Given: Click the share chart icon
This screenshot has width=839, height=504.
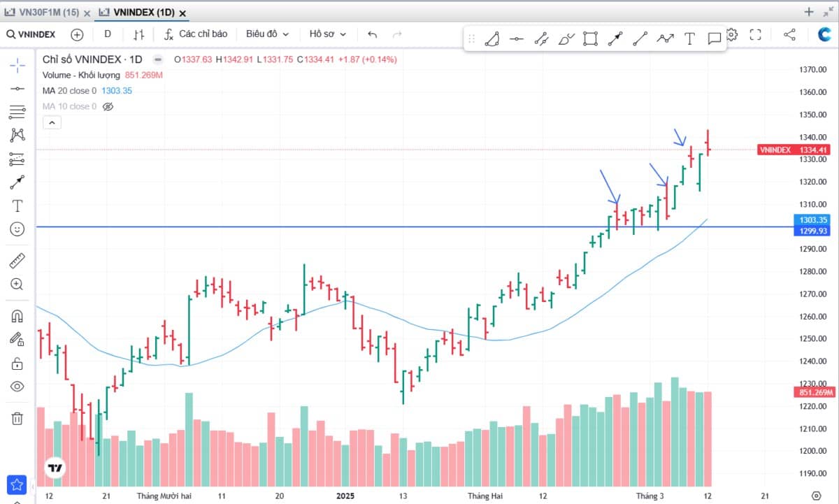Looking at the screenshot, I should click(x=789, y=34).
